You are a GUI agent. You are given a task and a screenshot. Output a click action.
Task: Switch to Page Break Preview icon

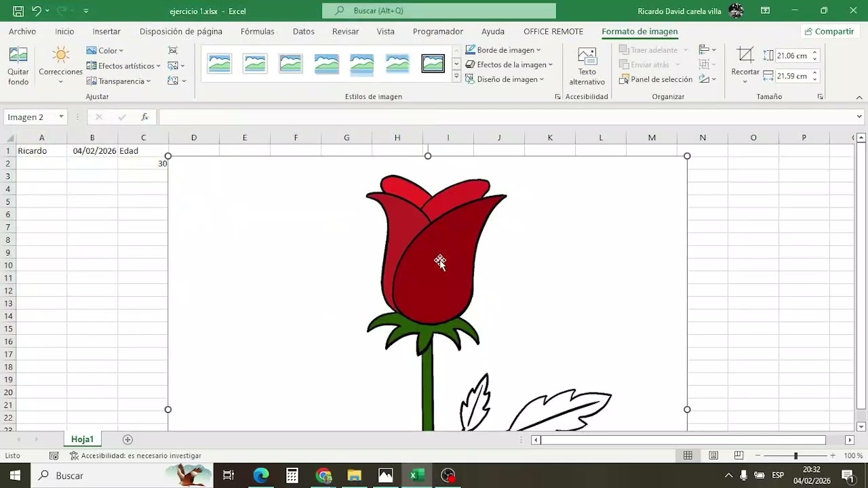tap(738, 455)
